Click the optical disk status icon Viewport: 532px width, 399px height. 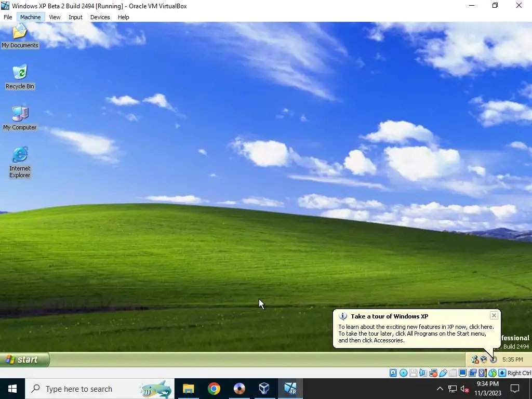(x=403, y=373)
